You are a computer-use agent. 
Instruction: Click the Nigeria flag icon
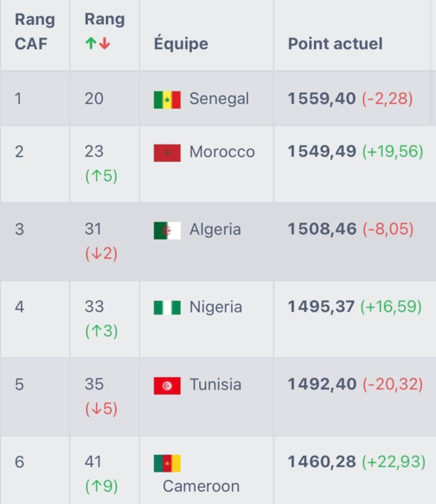click(x=167, y=308)
